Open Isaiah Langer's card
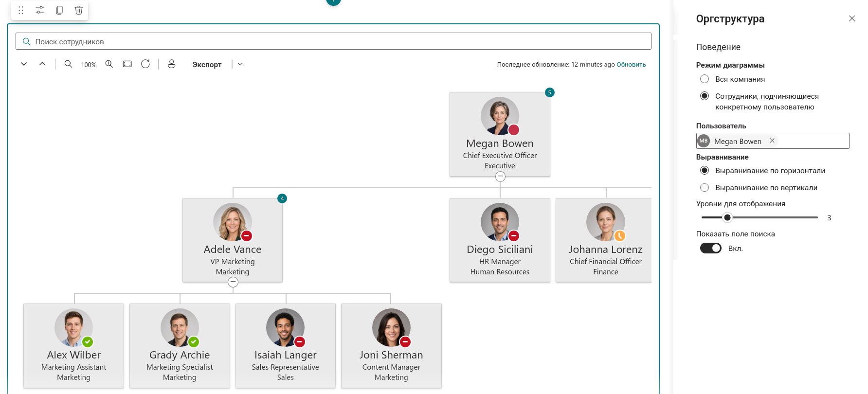This screenshot has width=868, height=394. coord(286,345)
